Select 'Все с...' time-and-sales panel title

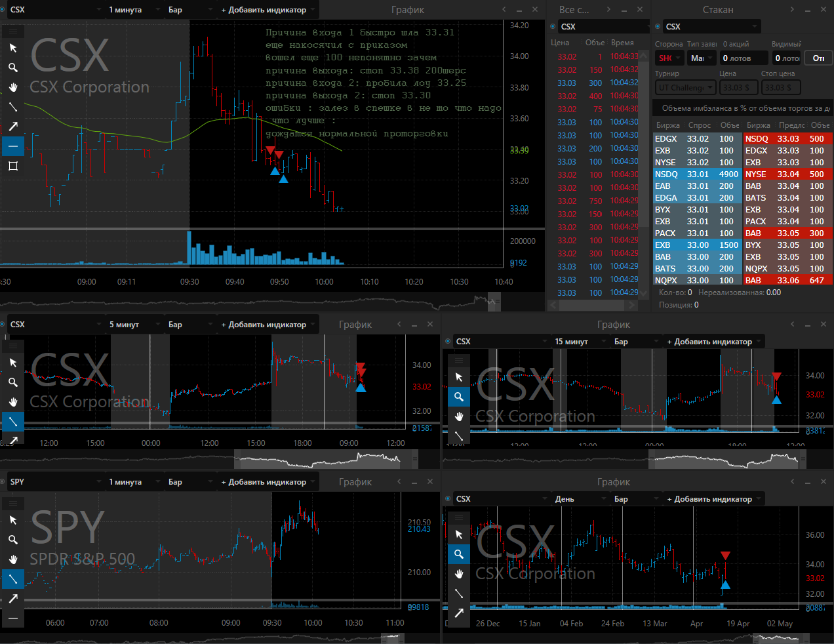[574, 10]
